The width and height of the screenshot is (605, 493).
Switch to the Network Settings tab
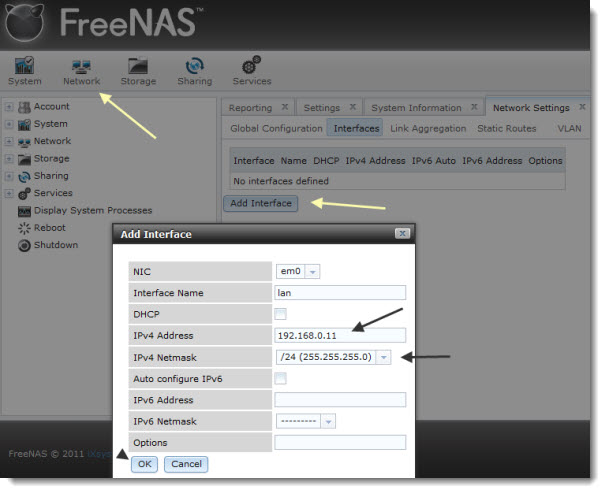coord(531,108)
